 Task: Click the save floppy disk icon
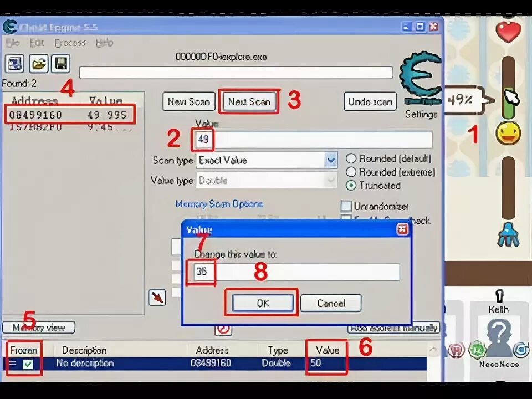[x=61, y=63]
